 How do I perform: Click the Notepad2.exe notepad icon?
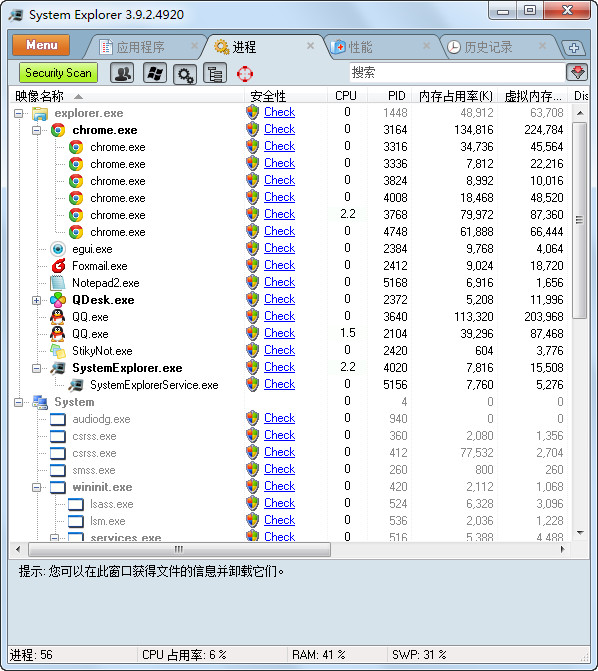58,283
